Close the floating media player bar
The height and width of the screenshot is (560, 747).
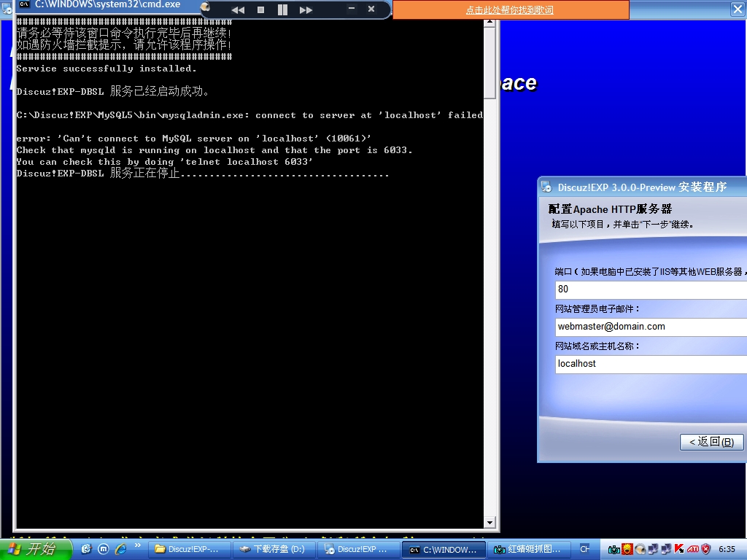coord(371,9)
